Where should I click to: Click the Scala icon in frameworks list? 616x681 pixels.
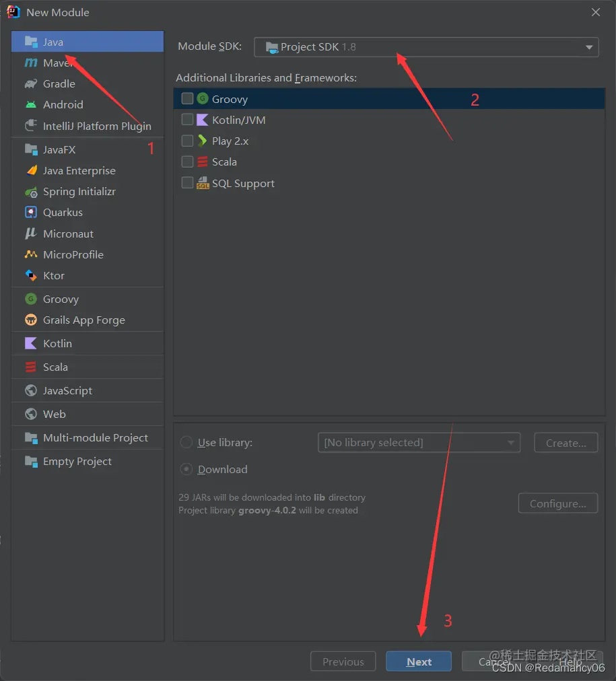[x=203, y=162]
